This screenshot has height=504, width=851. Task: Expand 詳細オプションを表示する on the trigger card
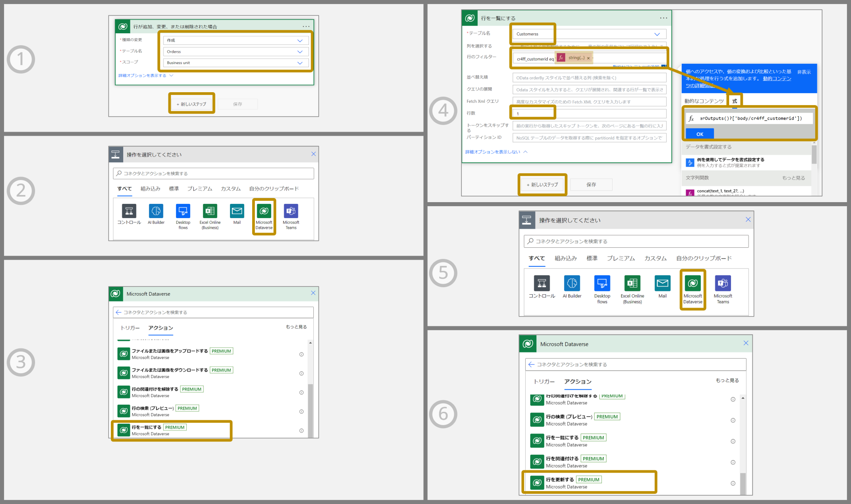coord(145,75)
